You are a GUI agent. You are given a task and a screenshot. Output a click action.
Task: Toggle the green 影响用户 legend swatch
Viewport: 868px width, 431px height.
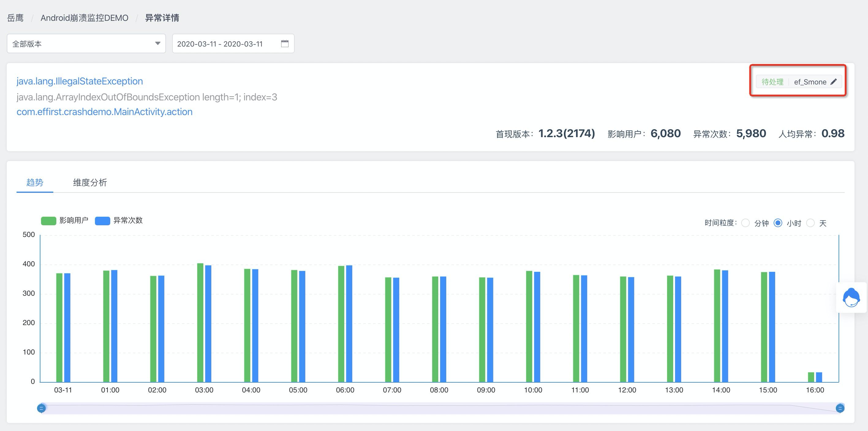(48, 221)
